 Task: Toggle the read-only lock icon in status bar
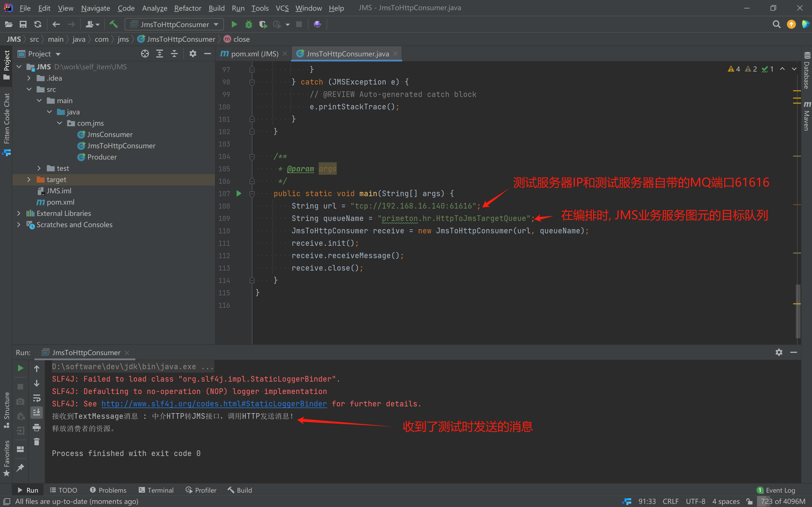[x=749, y=501]
